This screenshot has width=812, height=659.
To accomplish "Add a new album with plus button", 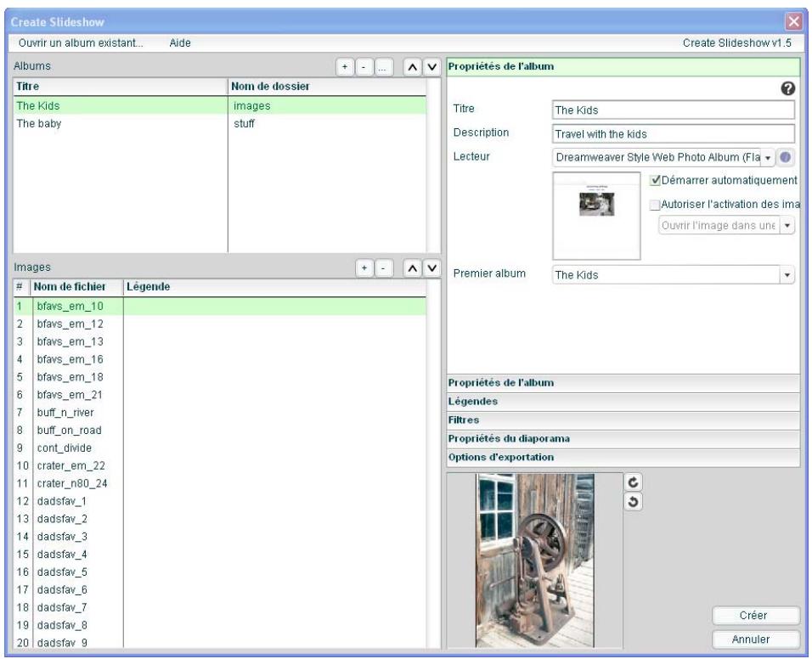I will [x=345, y=67].
